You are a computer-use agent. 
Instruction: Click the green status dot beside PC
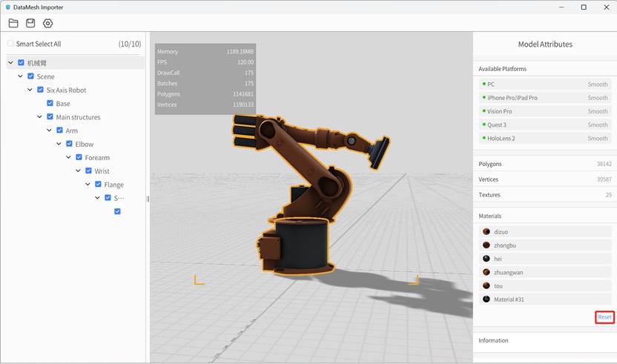click(484, 84)
